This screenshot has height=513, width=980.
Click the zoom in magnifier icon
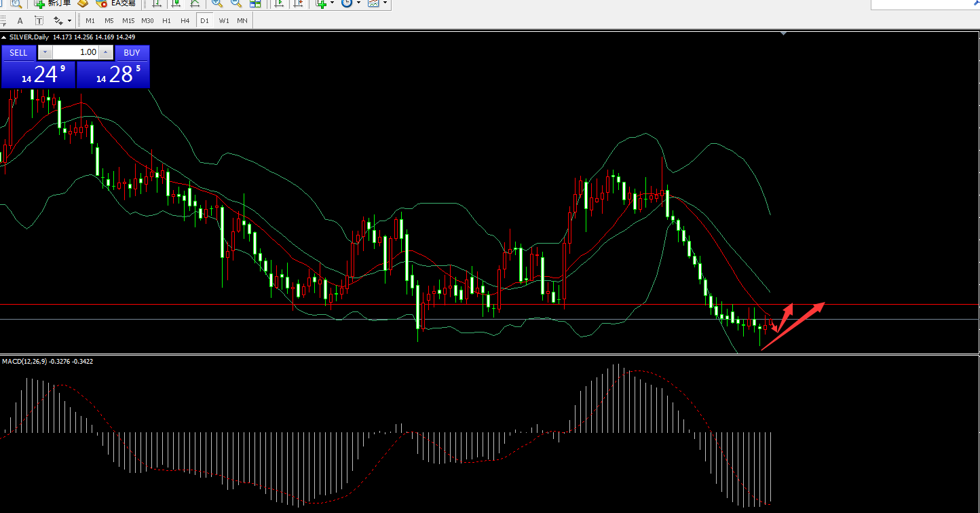click(216, 3)
